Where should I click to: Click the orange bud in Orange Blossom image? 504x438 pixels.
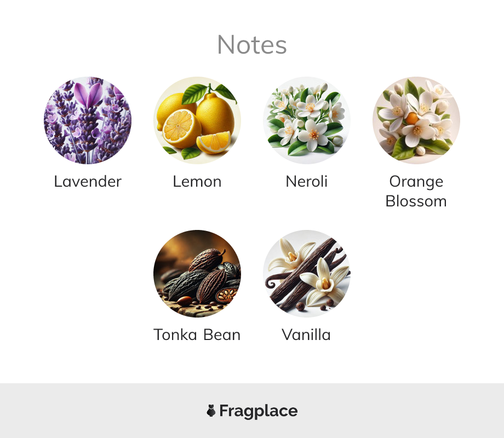tap(412, 119)
